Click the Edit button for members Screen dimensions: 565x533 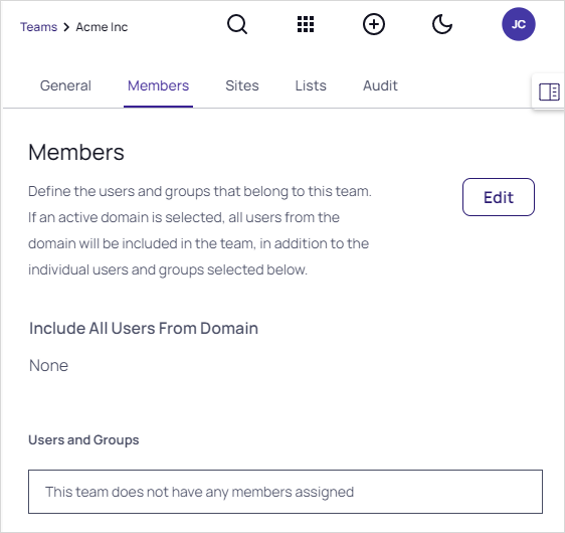point(498,197)
